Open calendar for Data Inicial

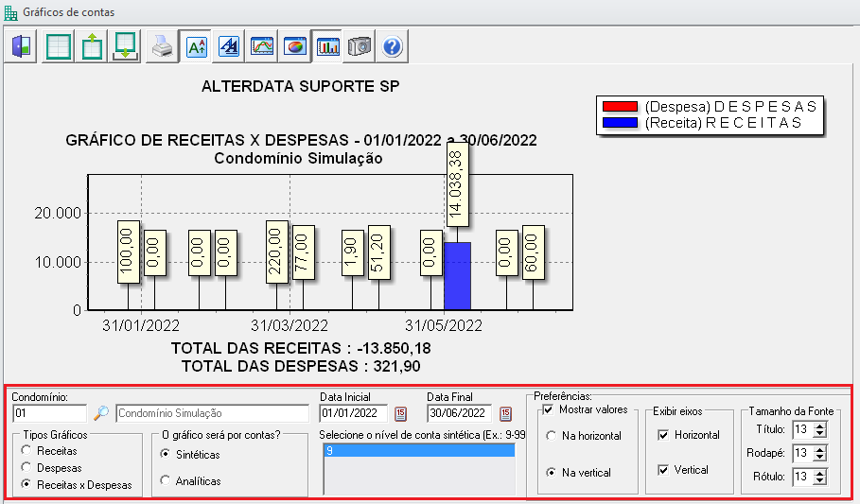(x=400, y=413)
